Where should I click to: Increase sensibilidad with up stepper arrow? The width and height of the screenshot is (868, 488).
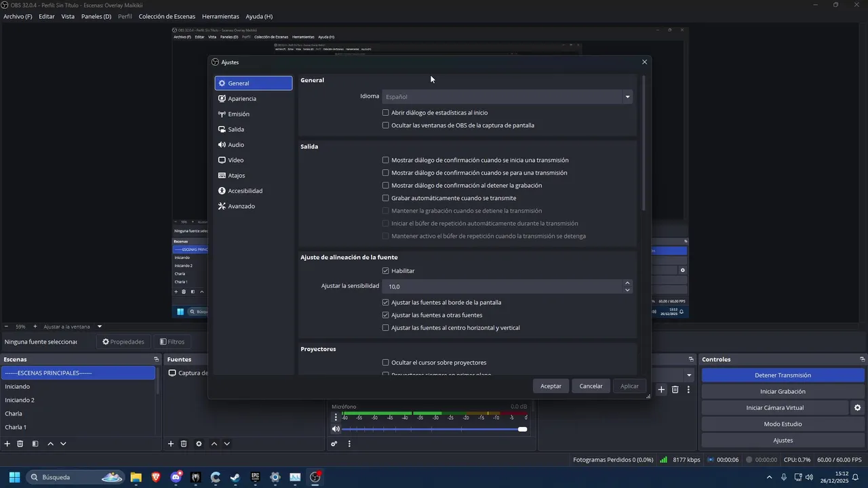click(x=627, y=283)
